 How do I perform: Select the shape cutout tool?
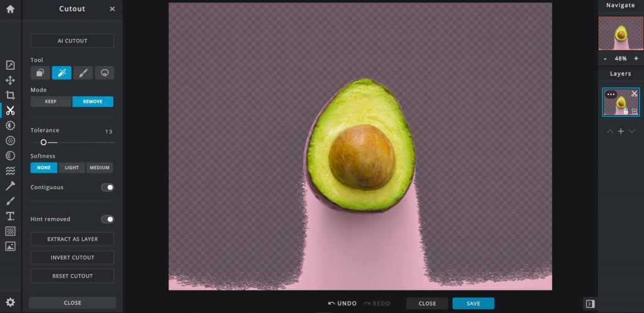[40, 73]
